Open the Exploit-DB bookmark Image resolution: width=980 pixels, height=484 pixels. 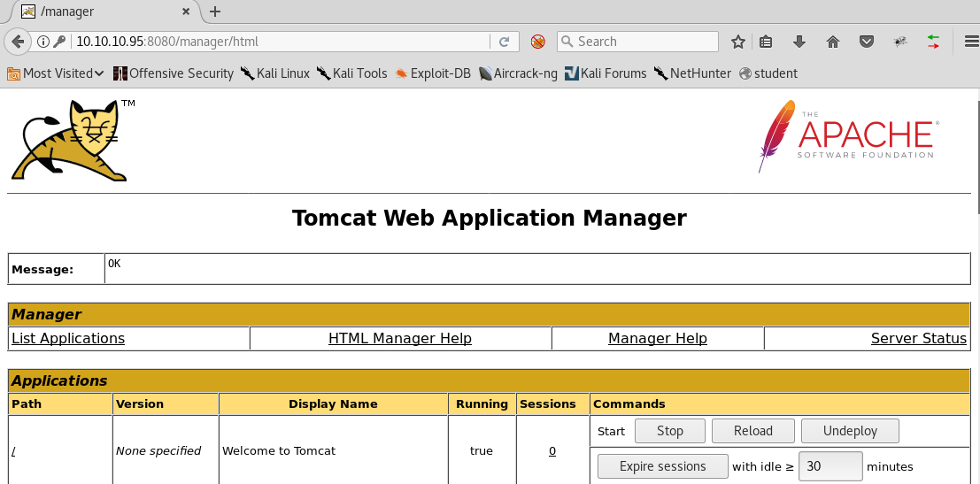click(x=433, y=73)
